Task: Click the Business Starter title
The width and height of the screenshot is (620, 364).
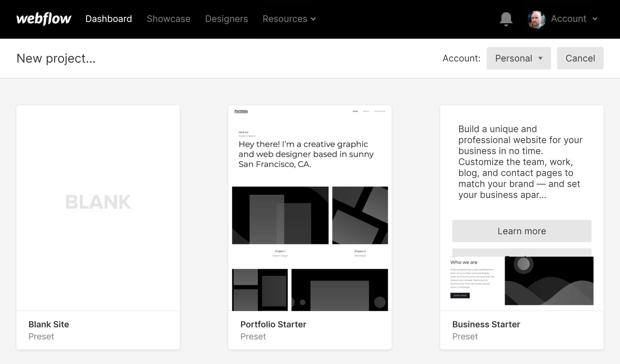Action: tap(486, 324)
